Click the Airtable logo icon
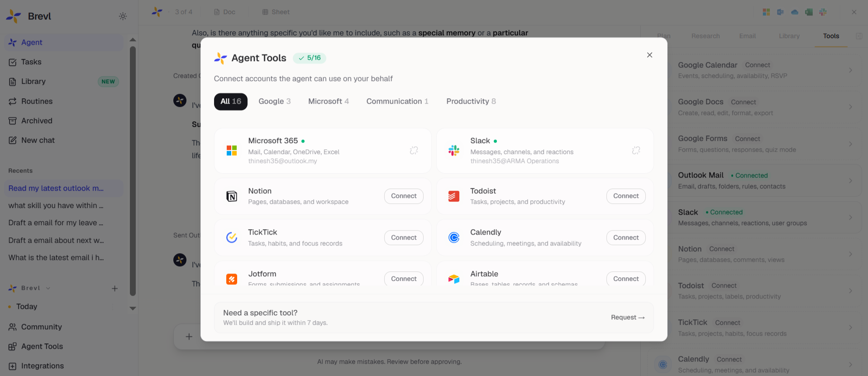 point(454,279)
